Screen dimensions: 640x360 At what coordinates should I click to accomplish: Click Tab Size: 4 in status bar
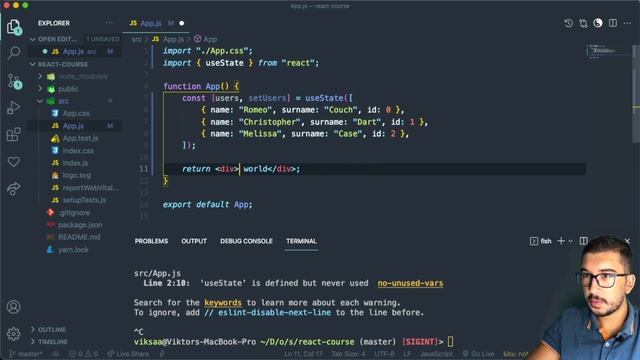tap(348, 354)
